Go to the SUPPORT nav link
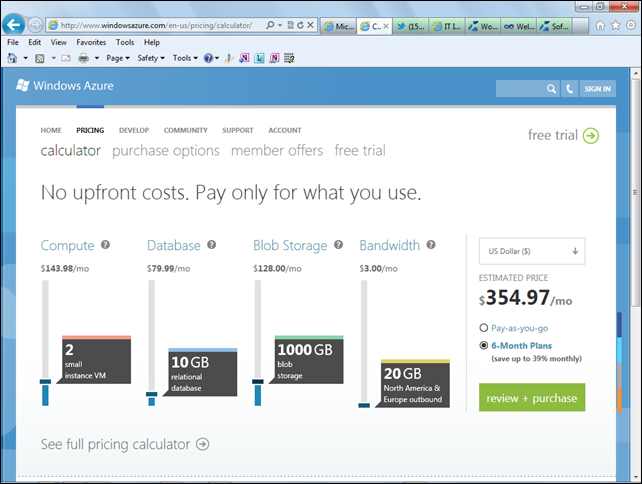Screen dimensions: 642x484 click(238, 130)
